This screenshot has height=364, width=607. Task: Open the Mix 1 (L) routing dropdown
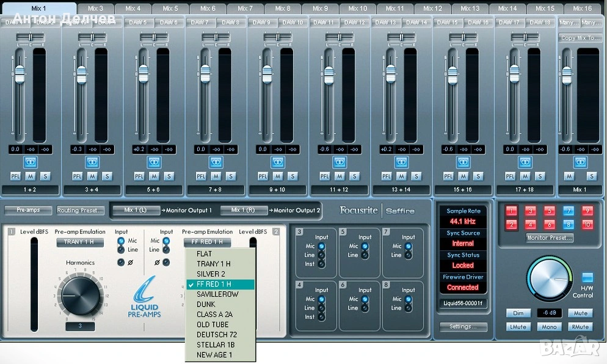(x=136, y=210)
